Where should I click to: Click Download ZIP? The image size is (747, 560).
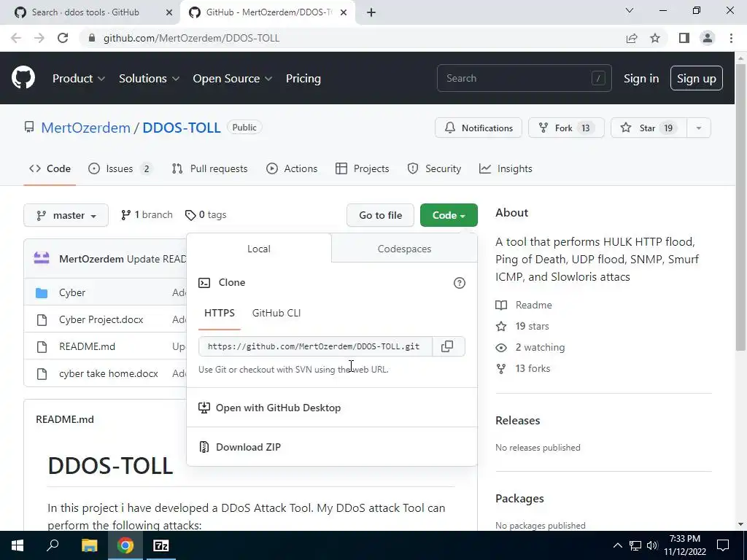click(x=248, y=447)
